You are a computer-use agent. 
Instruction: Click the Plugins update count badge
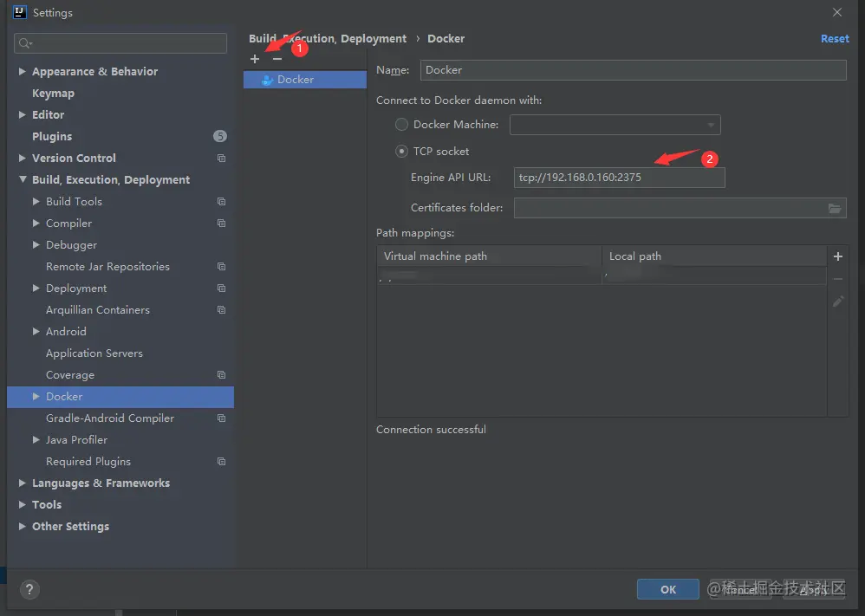(x=220, y=136)
